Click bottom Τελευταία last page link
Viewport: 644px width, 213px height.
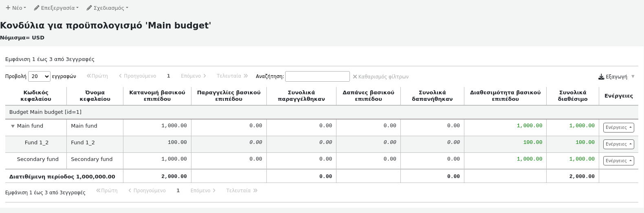click(242, 191)
